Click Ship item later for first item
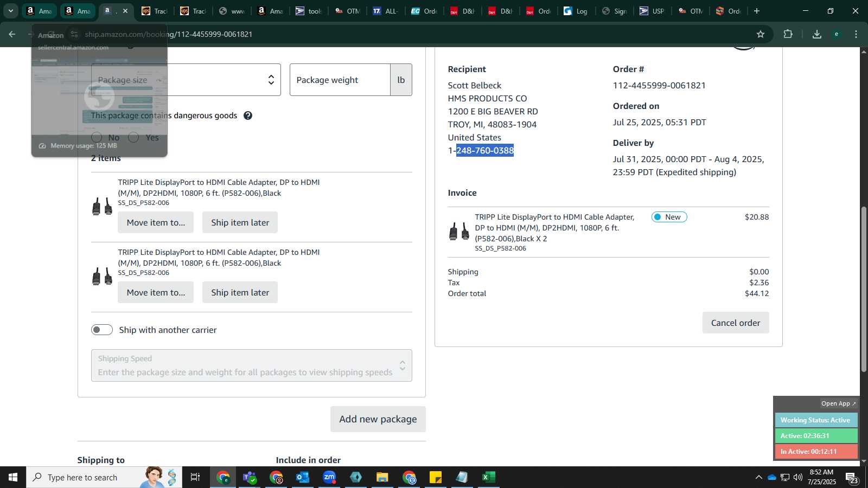The height and width of the screenshot is (488, 868). [x=240, y=222]
